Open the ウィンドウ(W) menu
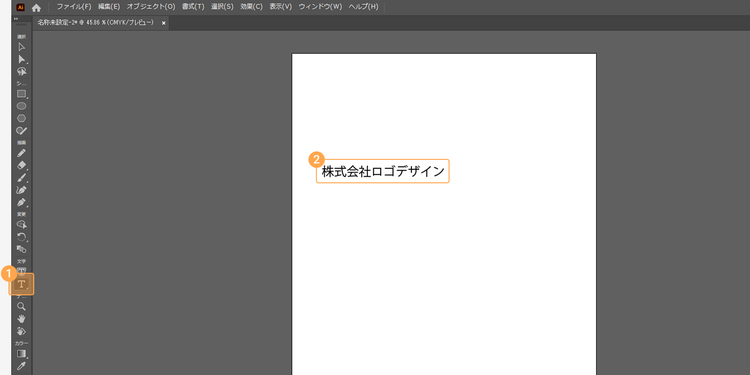This screenshot has width=750, height=375. tap(320, 7)
